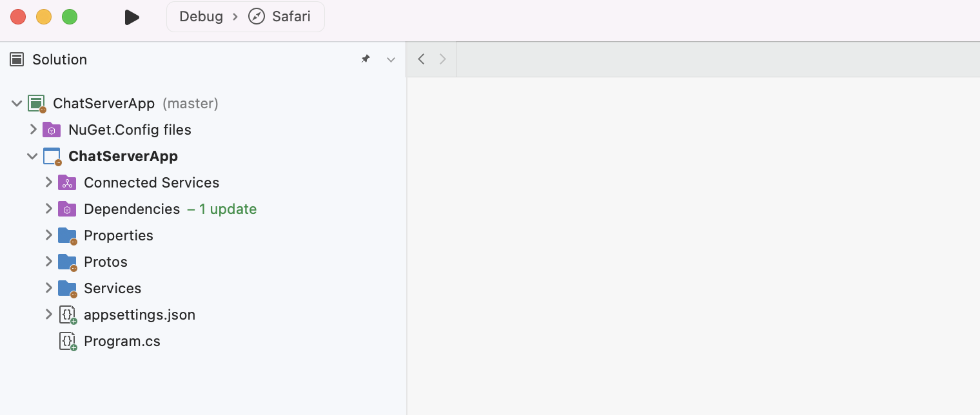Open the Solution panel options chevron

391,59
